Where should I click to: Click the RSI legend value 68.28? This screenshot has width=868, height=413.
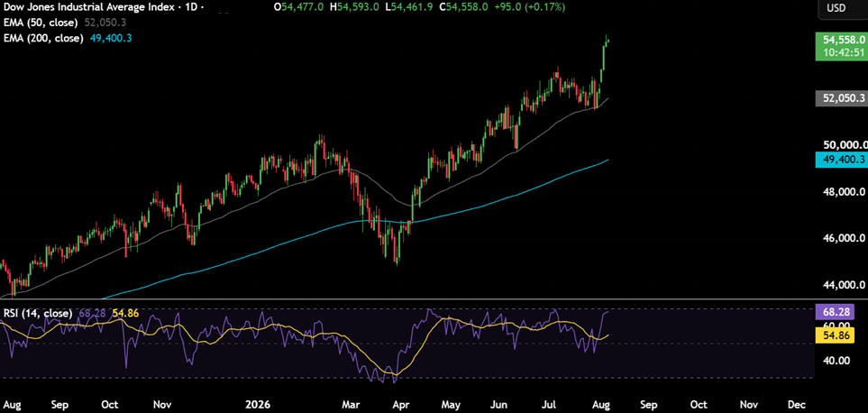[x=91, y=313]
